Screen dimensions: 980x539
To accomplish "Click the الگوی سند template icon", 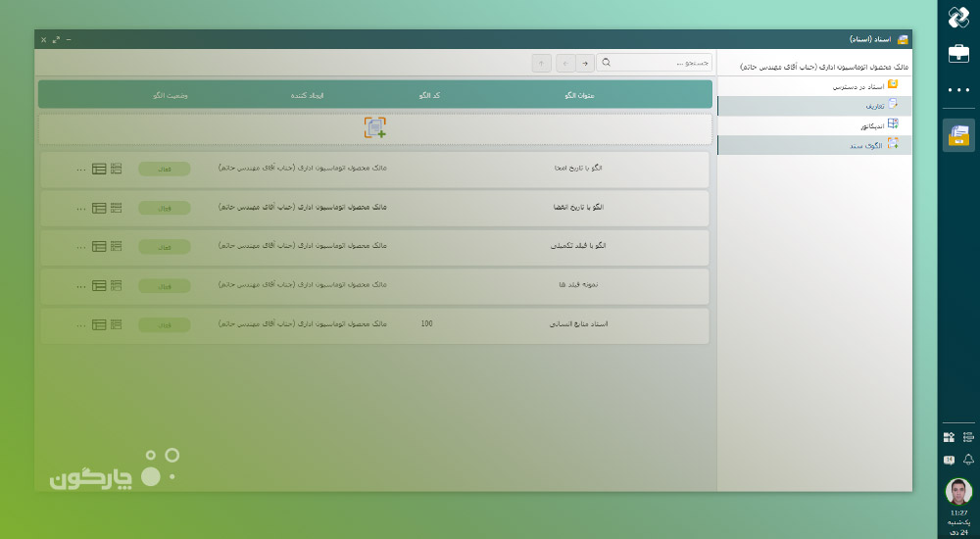I will (x=893, y=143).
